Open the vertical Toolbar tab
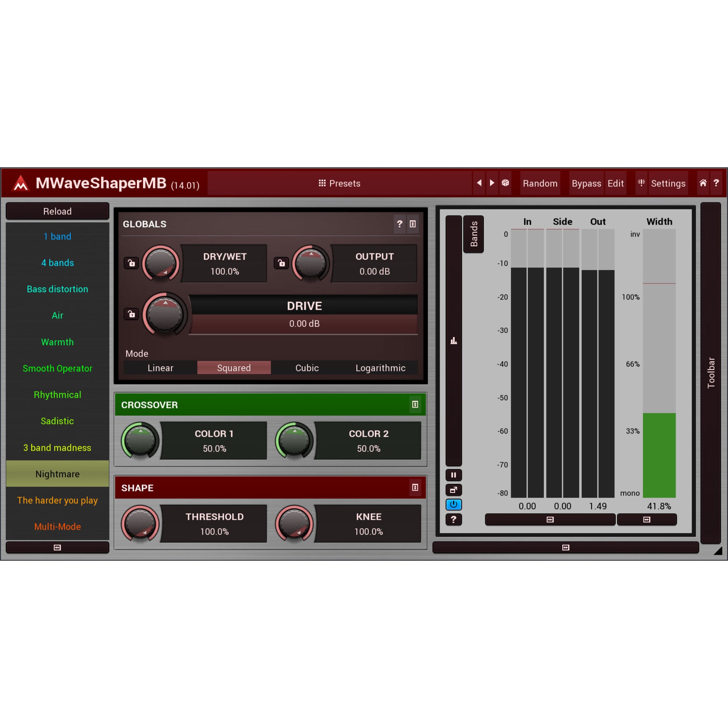The image size is (728, 728). tap(711, 373)
